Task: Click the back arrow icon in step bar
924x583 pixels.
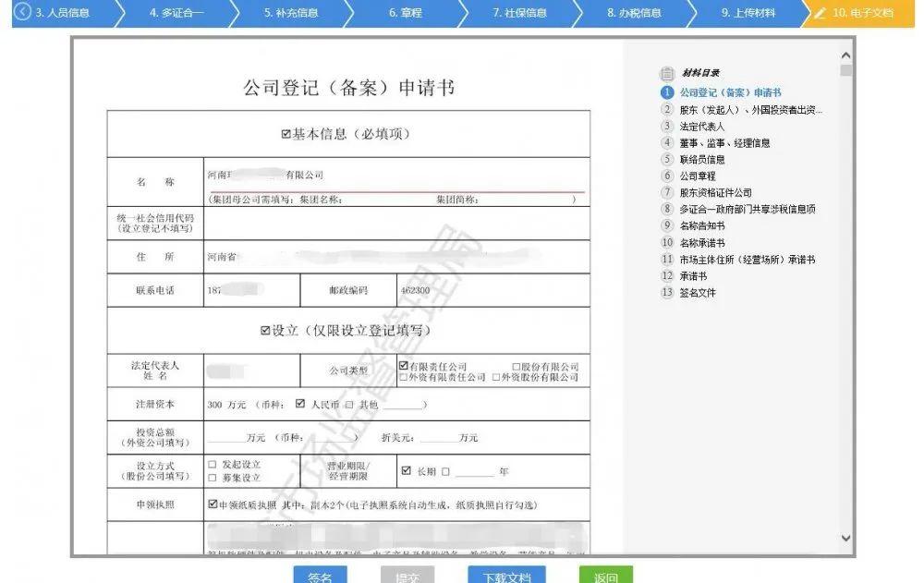Action: 23,13
